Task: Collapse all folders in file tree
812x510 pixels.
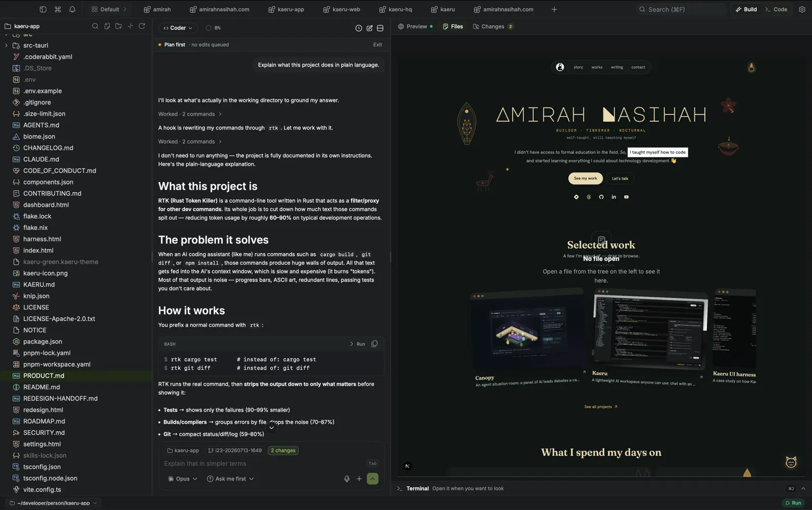Action: (130, 26)
